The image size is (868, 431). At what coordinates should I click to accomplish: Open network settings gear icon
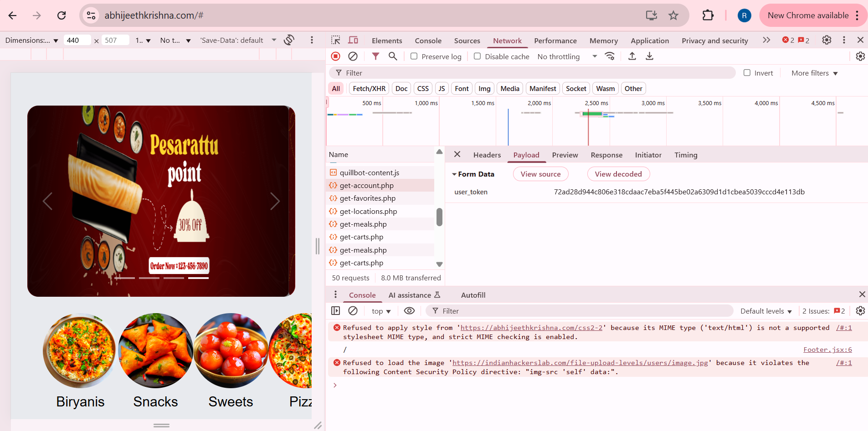(861, 56)
